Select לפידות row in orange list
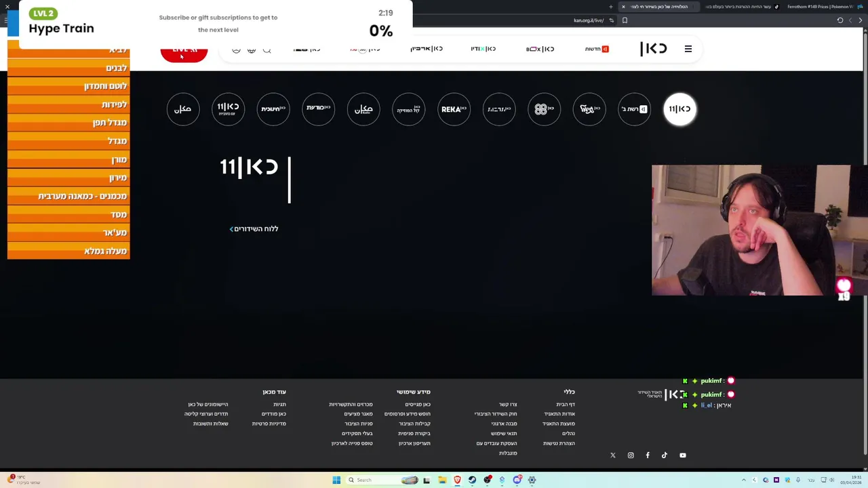Image resolution: width=868 pixels, height=488 pixels. pyautogui.click(x=68, y=105)
